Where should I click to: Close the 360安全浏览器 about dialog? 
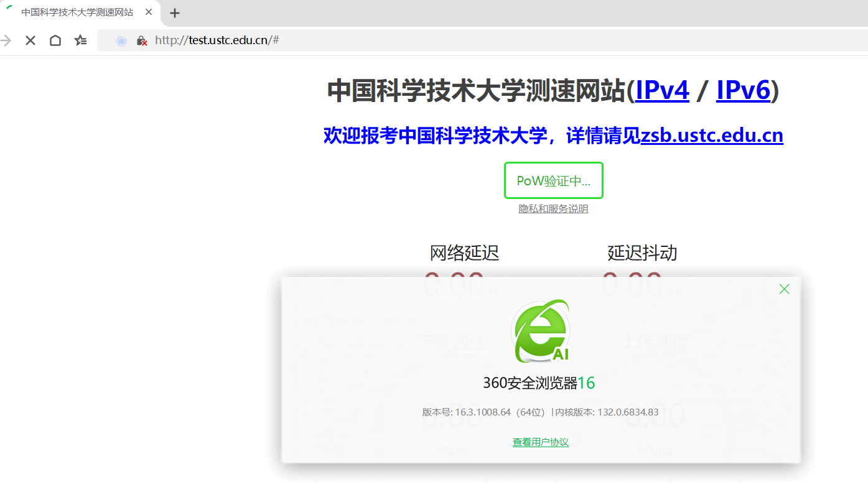click(784, 289)
